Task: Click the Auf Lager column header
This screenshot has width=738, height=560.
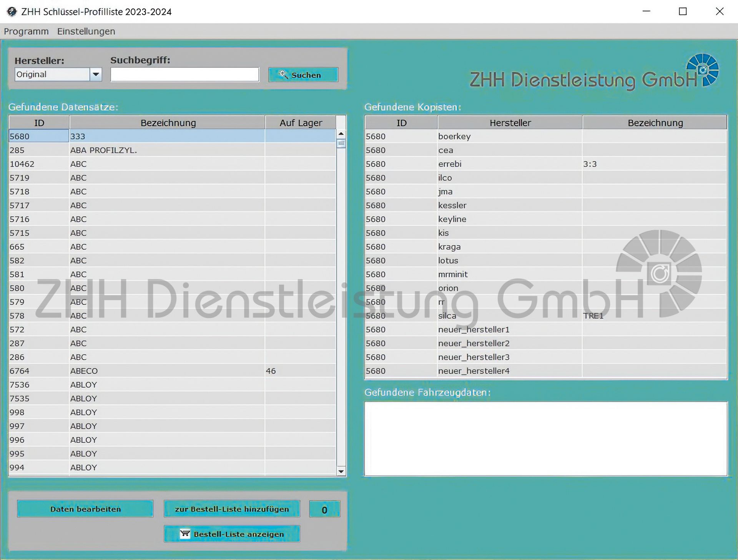Action: point(301,123)
